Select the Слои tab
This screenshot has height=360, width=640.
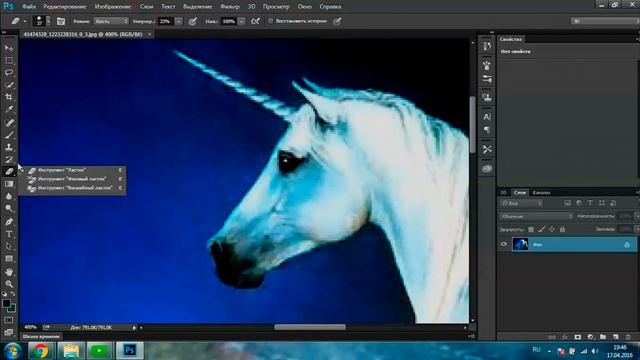click(x=520, y=193)
